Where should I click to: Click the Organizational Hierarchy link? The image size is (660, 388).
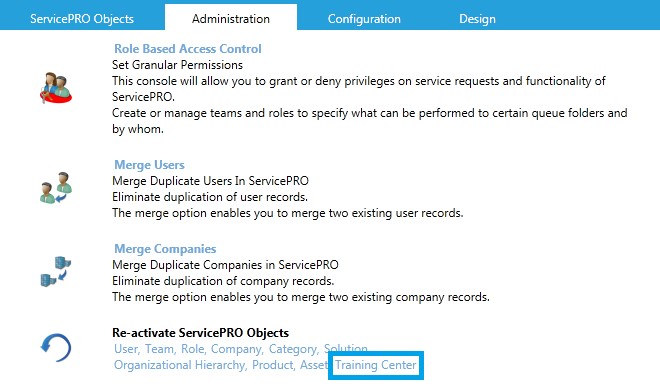pos(179,365)
